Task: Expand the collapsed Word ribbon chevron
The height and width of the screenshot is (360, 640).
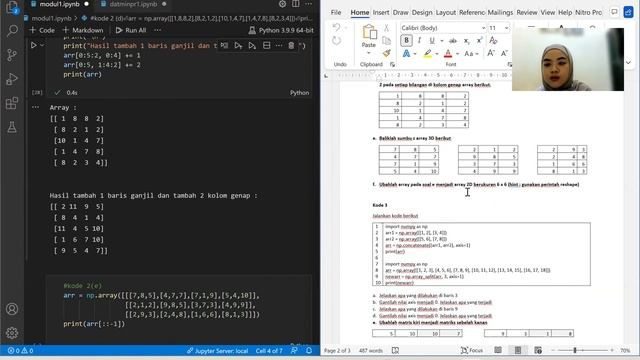Action: click(x=628, y=63)
